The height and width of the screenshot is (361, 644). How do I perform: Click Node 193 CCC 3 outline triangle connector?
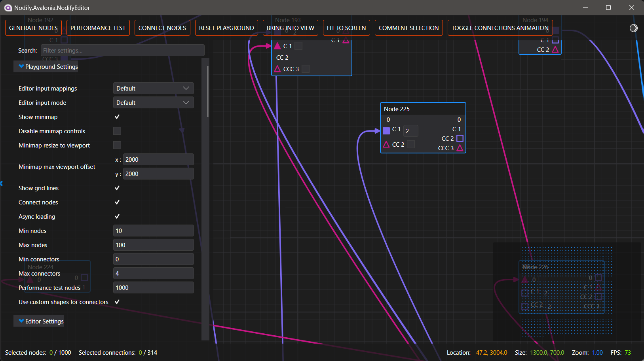[277, 69]
